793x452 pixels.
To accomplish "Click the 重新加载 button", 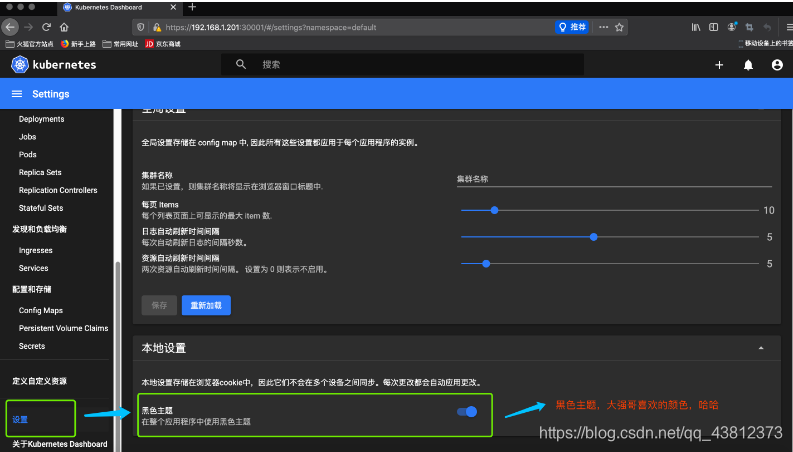I will click(x=206, y=305).
